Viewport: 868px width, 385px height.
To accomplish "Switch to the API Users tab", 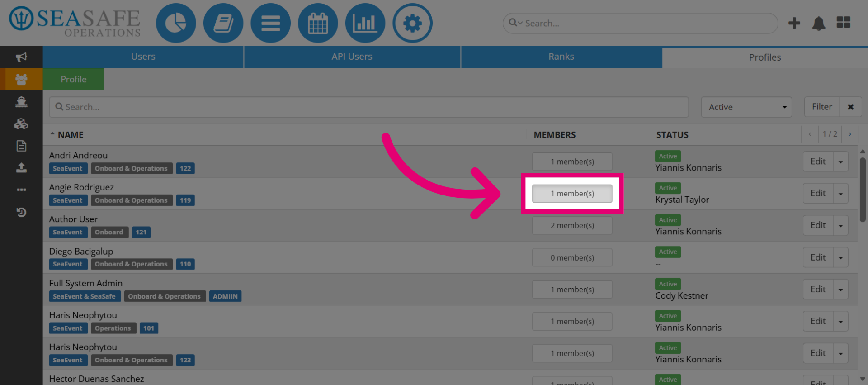I will (352, 57).
